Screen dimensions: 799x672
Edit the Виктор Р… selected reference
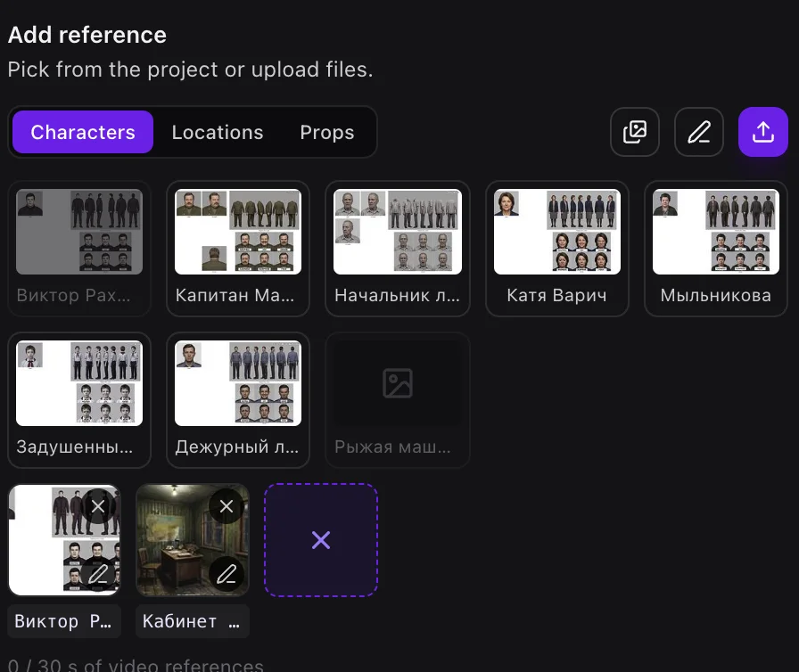pos(98,574)
